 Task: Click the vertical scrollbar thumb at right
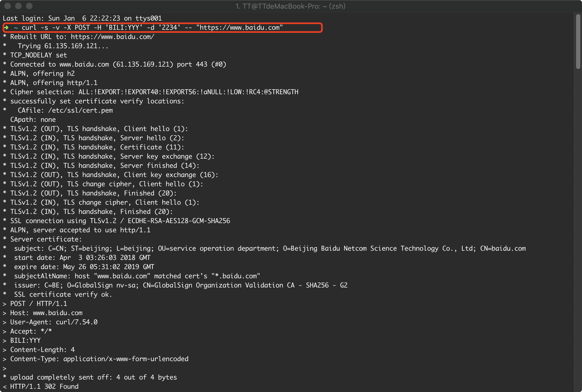pos(578,41)
